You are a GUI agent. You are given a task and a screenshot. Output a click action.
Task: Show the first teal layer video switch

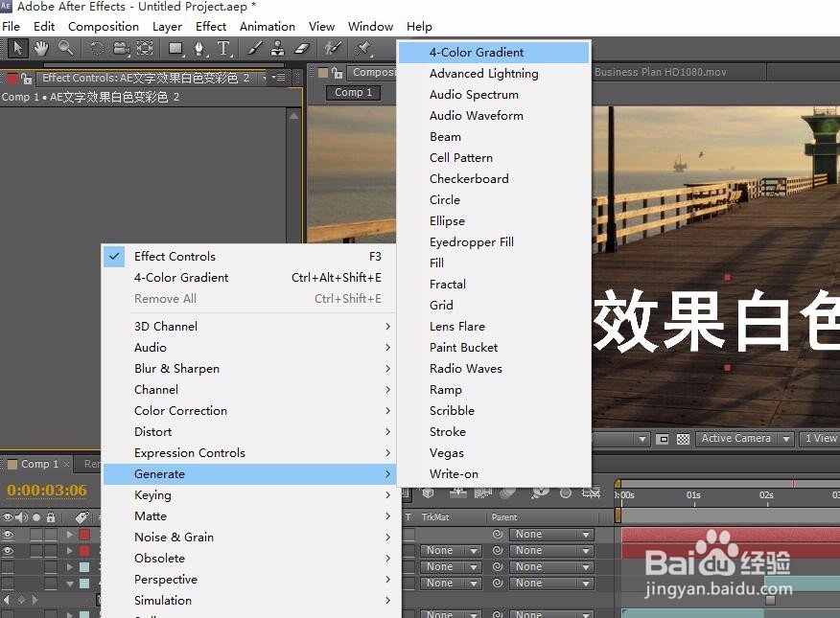point(8,566)
